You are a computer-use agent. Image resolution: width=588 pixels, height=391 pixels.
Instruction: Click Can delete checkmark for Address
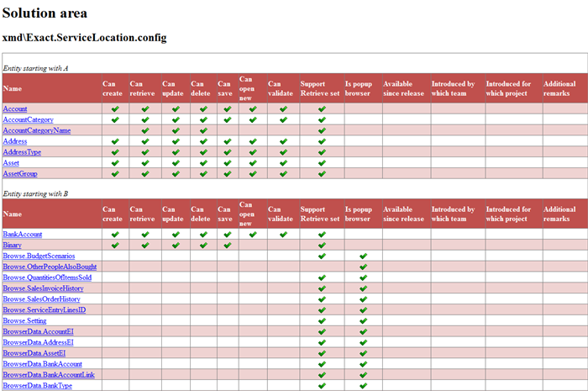(203, 142)
